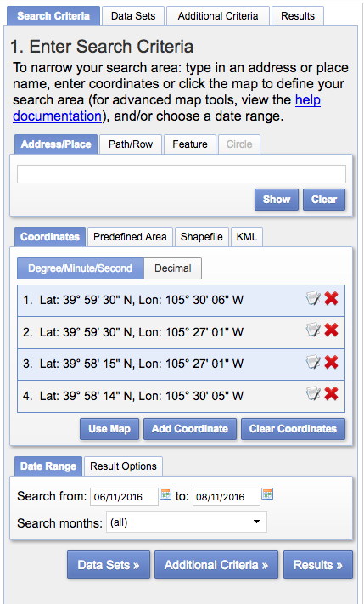Switch to the Data Sets tab
This screenshot has height=604, width=364.
tap(133, 16)
